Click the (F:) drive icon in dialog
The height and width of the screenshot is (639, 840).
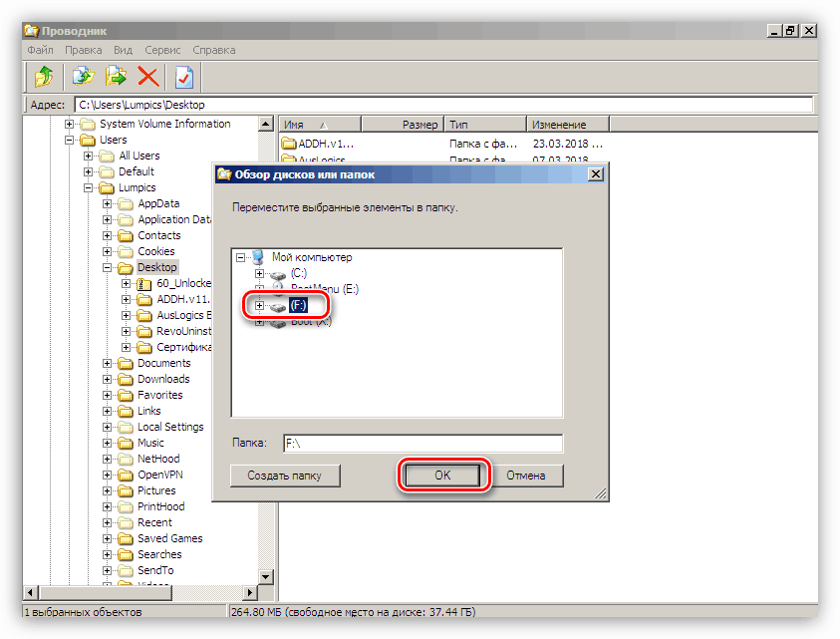277,307
